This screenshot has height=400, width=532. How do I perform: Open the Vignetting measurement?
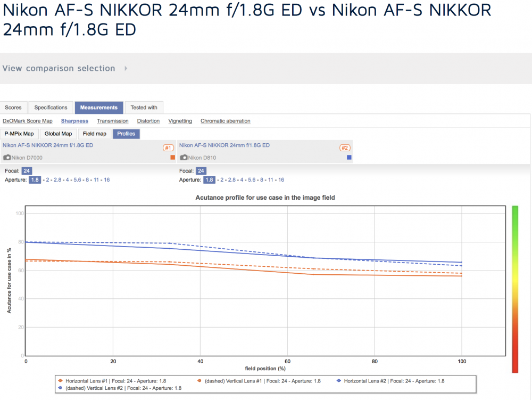[x=180, y=121]
